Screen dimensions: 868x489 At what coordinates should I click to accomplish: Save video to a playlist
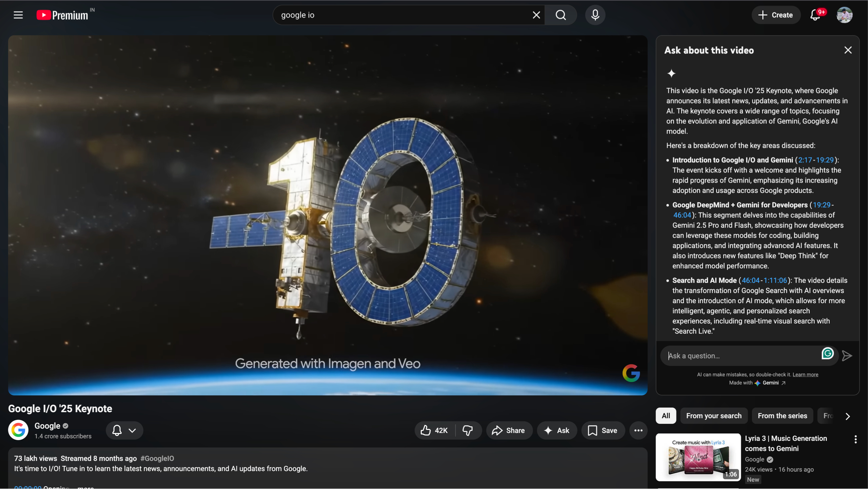(603, 430)
